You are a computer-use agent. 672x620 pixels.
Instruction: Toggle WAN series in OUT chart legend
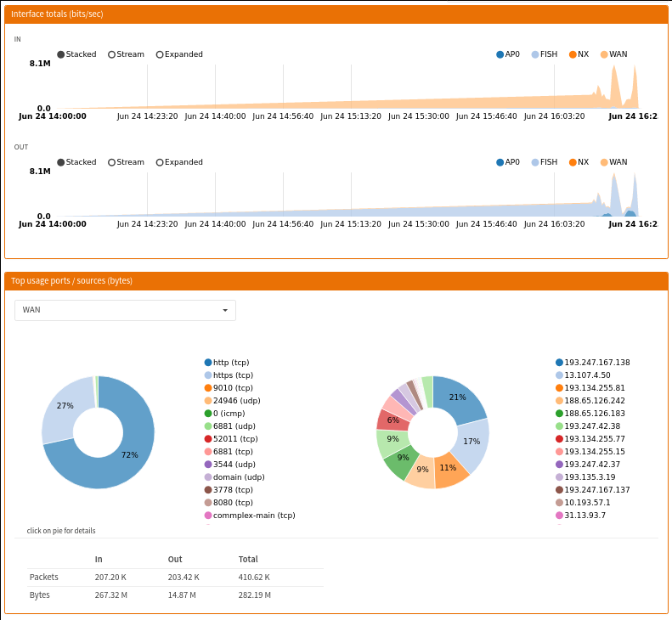[x=613, y=162]
